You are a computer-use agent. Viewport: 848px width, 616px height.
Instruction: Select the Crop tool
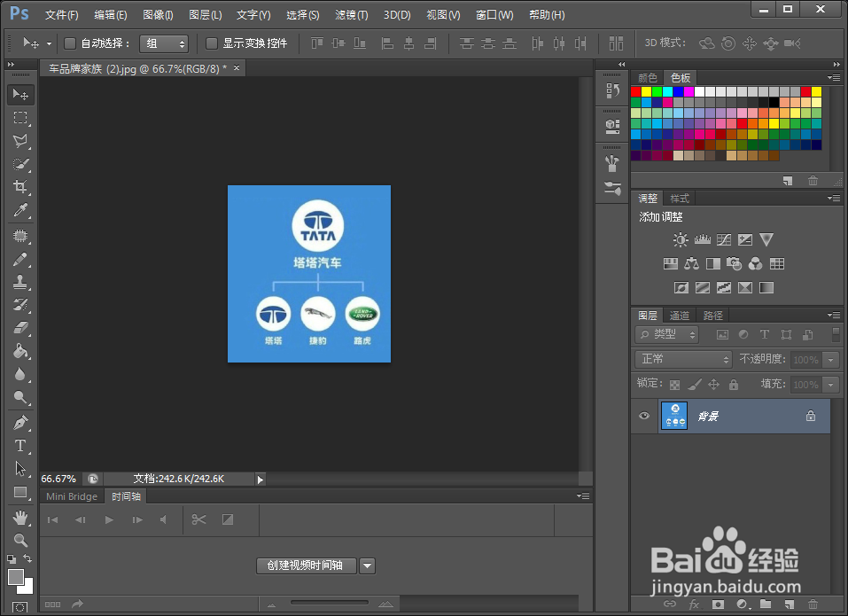point(20,187)
